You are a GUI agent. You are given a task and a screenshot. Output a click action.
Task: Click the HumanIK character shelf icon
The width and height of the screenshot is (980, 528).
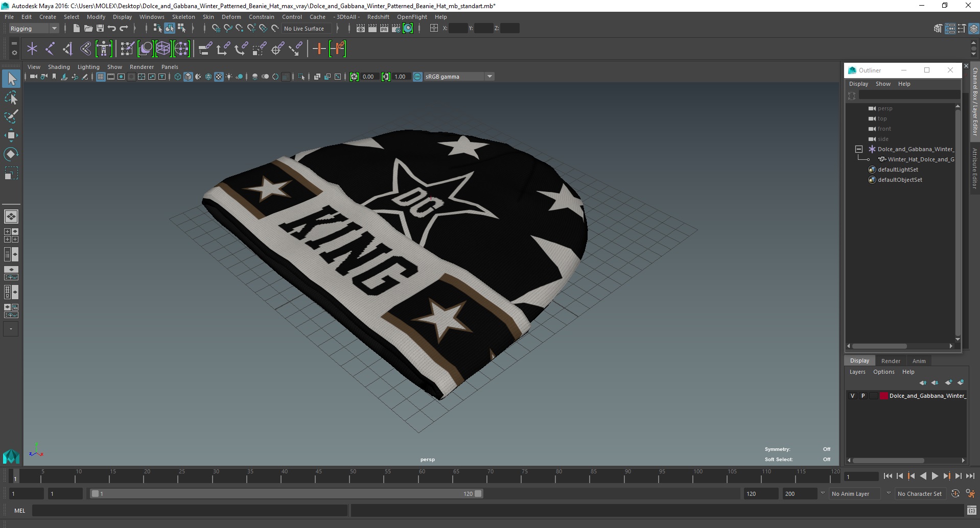tap(104, 49)
